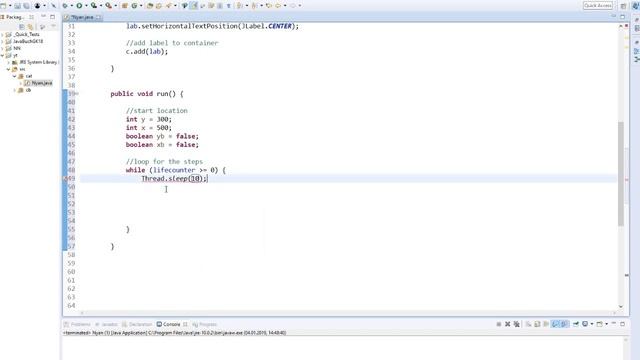The height and width of the screenshot is (360, 640).
Task: Click the editor scrollbar down arrow
Action: [x=621, y=306]
